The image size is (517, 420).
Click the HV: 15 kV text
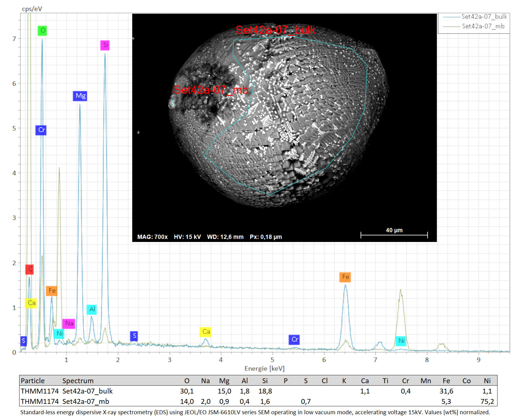point(187,237)
